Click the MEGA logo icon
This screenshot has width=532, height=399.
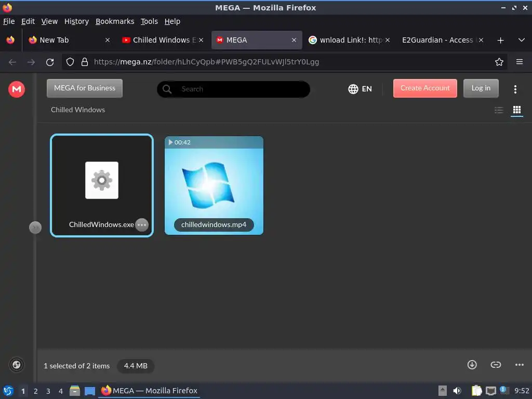click(x=17, y=89)
